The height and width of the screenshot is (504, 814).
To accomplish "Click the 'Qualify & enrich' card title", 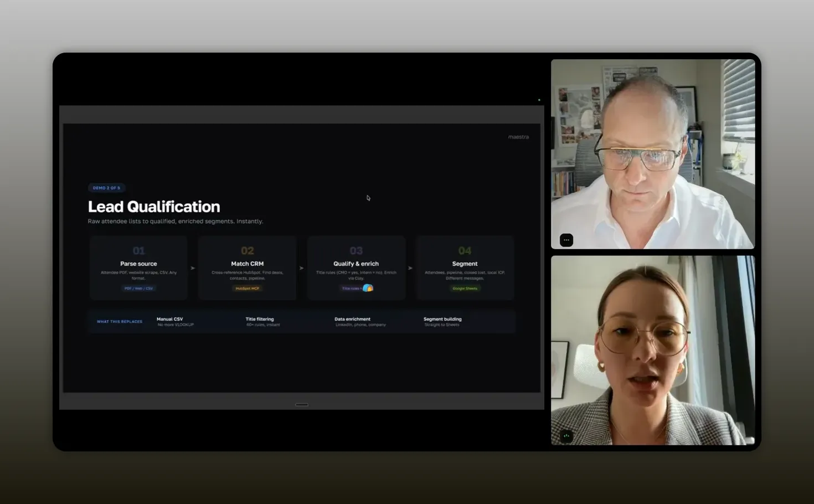I will pos(356,264).
